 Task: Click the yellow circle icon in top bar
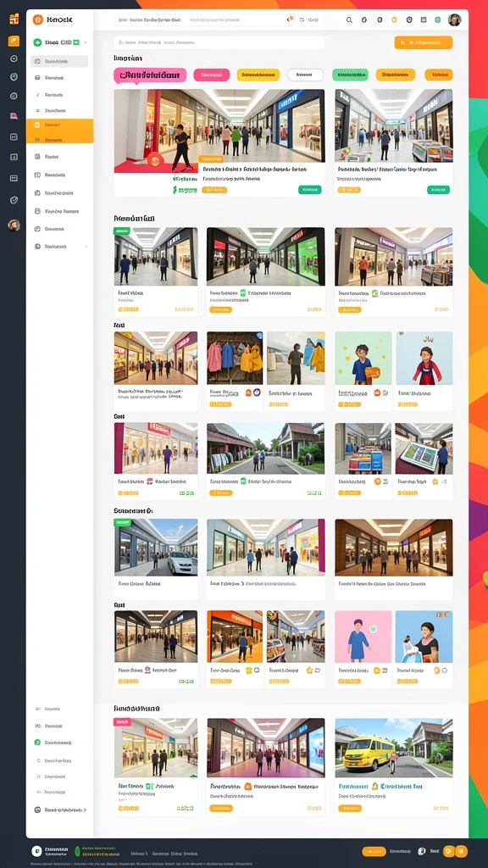(x=394, y=20)
